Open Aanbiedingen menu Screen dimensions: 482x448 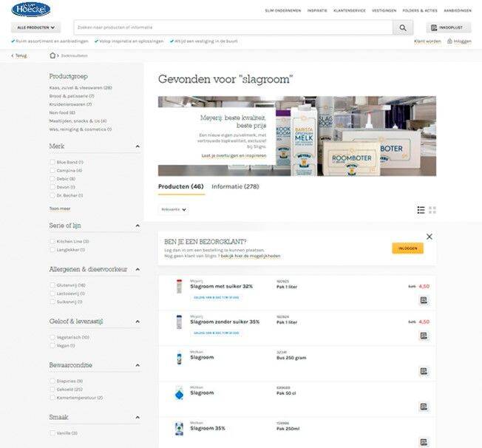[x=458, y=10]
